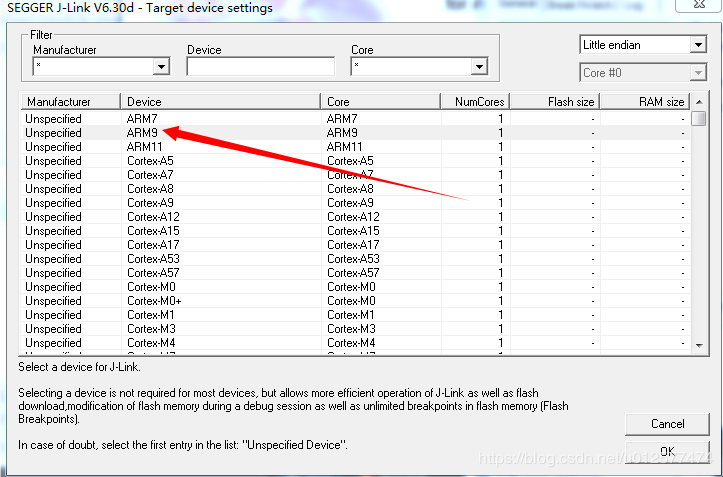Select the Cortex-M3 device row
This screenshot has width=723, height=477.
click(355, 329)
